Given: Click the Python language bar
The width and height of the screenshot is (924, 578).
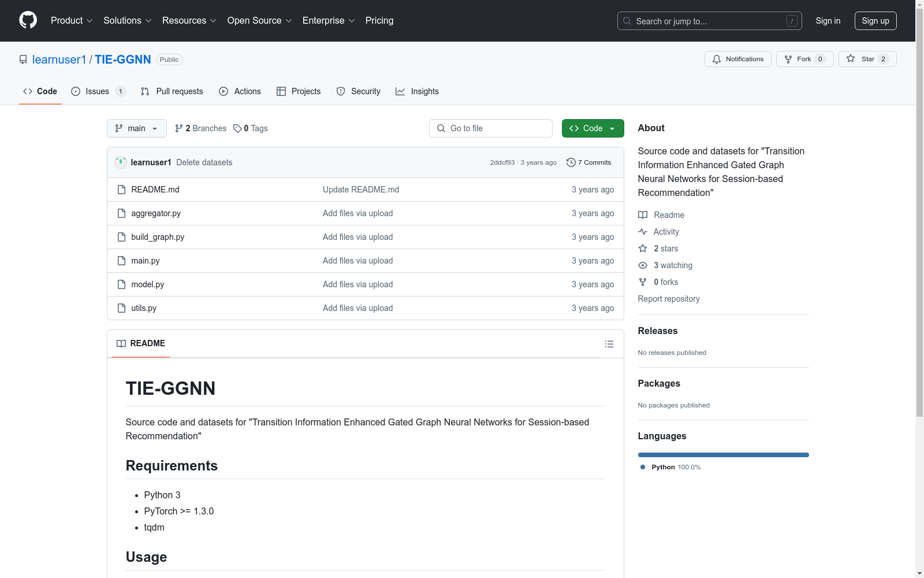Looking at the screenshot, I should click(724, 455).
